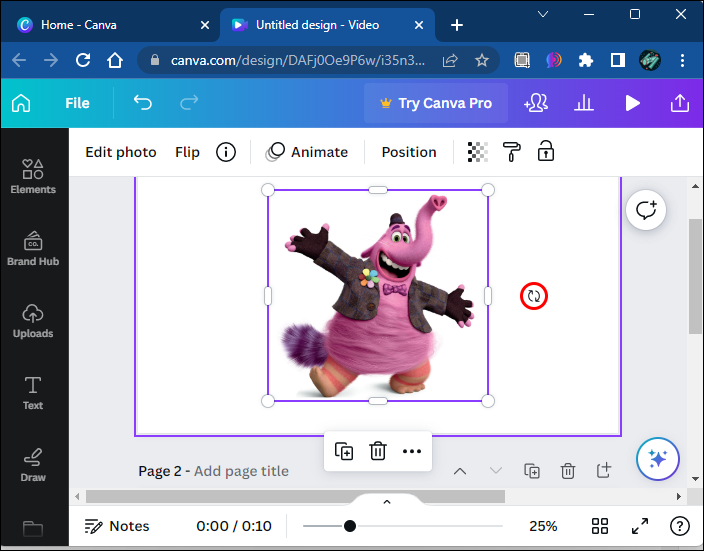Open the Notes panel
This screenshot has width=704, height=551.
pos(117,526)
